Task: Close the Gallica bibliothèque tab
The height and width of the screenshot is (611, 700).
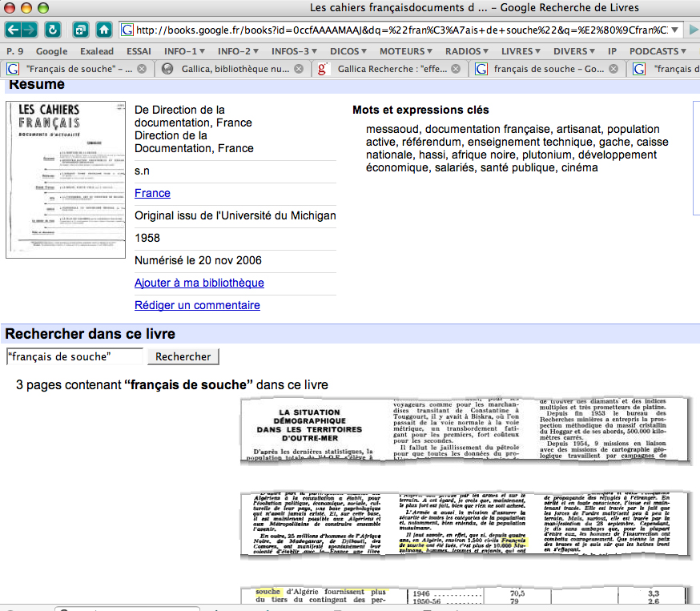Action: [x=299, y=69]
